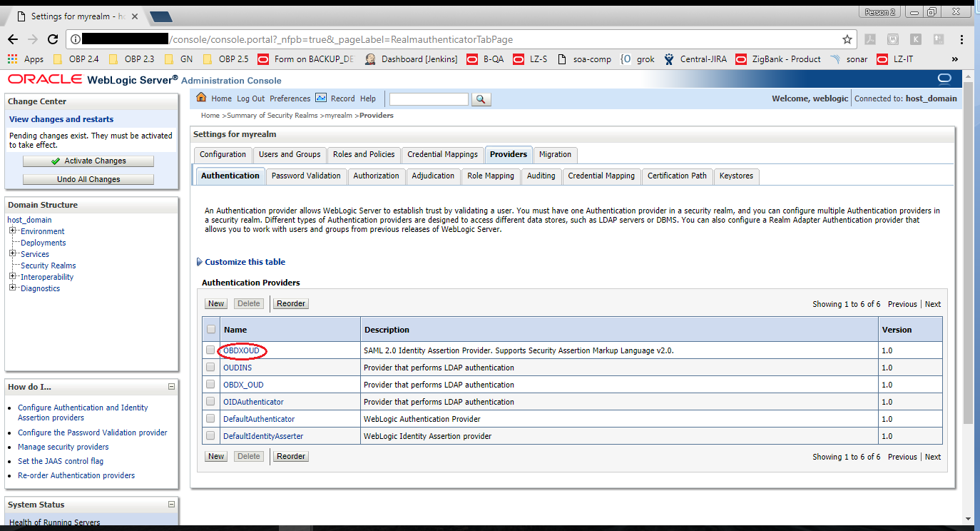The height and width of the screenshot is (531, 980).
Task: Open the Central-JIRA bookmark
Action: [695, 59]
